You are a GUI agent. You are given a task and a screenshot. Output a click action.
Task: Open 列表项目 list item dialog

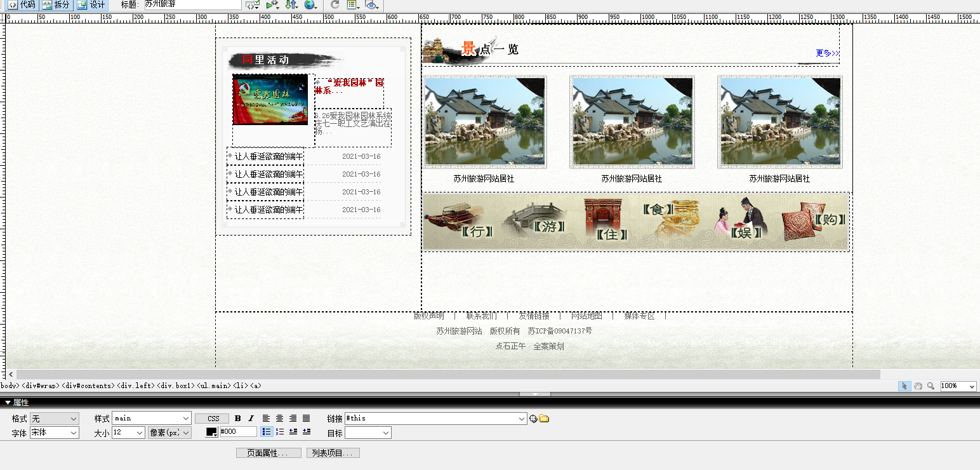point(333,453)
